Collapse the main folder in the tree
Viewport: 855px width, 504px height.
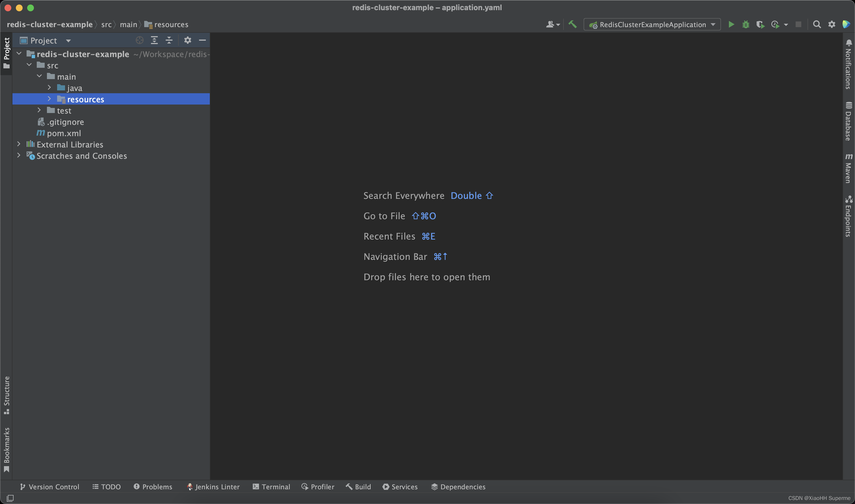coord(39,76)
